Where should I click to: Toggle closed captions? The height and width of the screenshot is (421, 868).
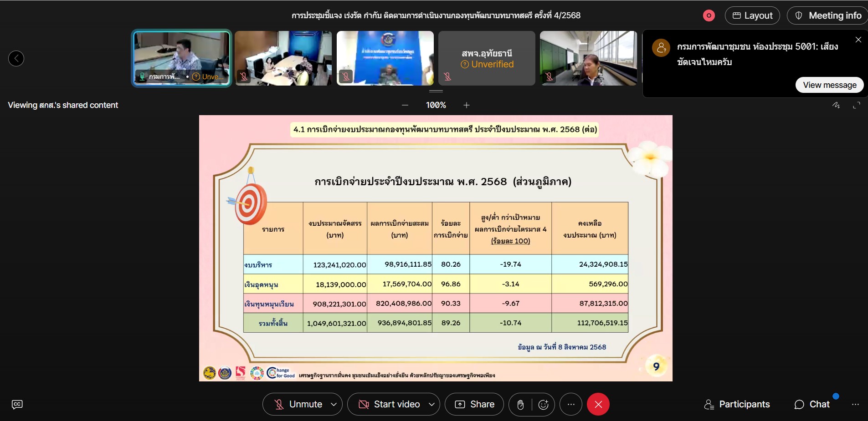pos(17,404)
